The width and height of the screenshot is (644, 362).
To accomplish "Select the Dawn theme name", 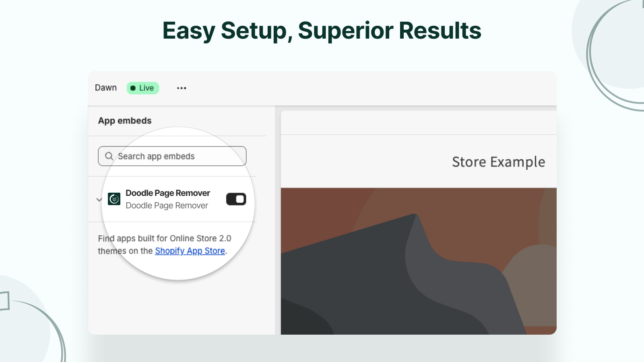I will [106, 88].
